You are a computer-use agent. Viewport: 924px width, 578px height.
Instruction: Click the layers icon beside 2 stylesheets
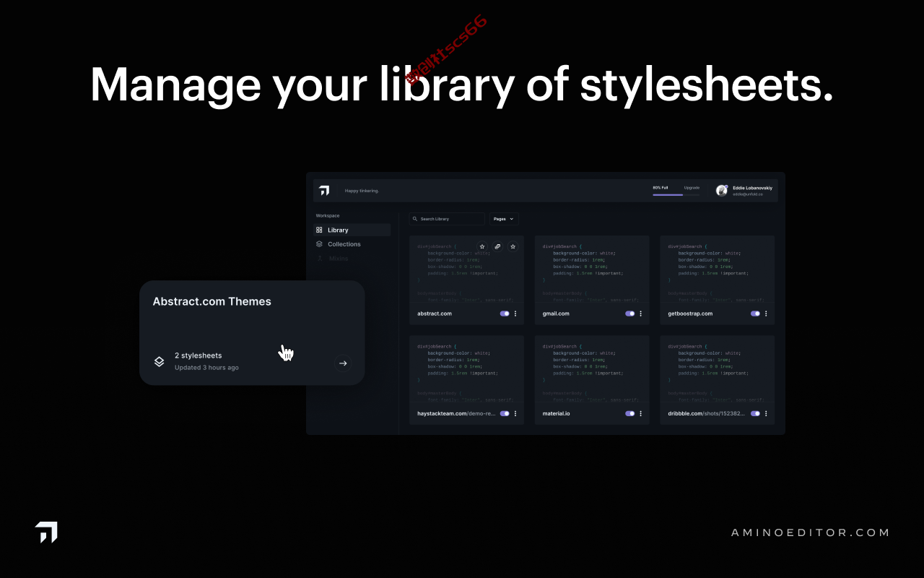coord(159,361)
